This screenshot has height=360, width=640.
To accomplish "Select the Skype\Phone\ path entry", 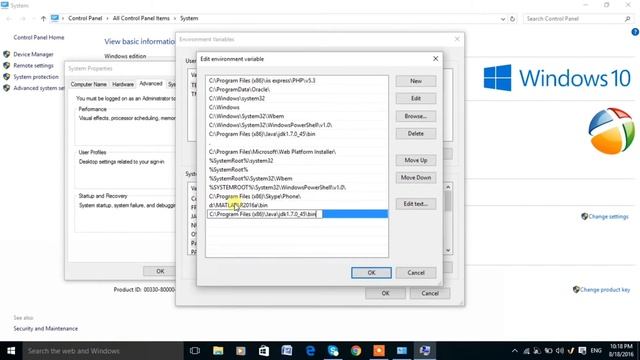I will tap(297, 196).
